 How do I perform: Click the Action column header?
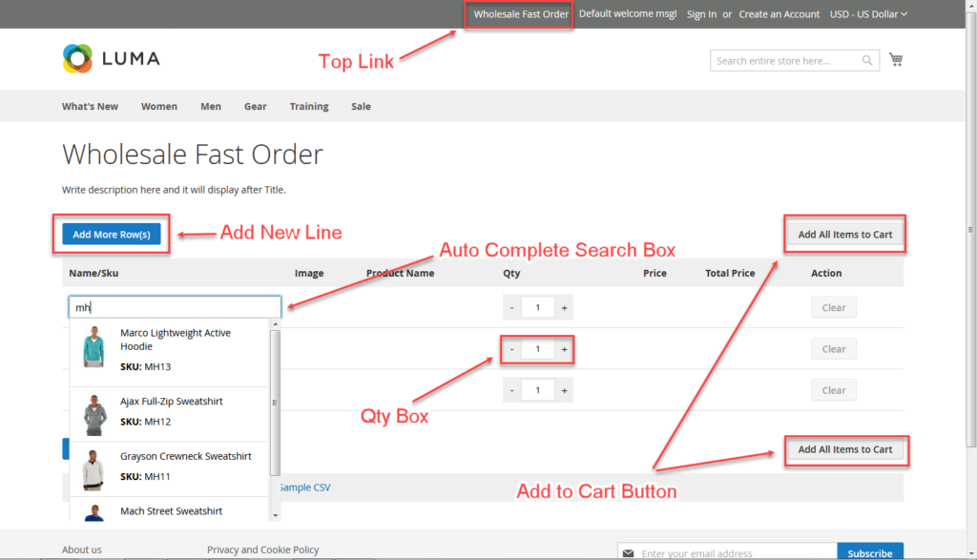click(x=826, y=273)
